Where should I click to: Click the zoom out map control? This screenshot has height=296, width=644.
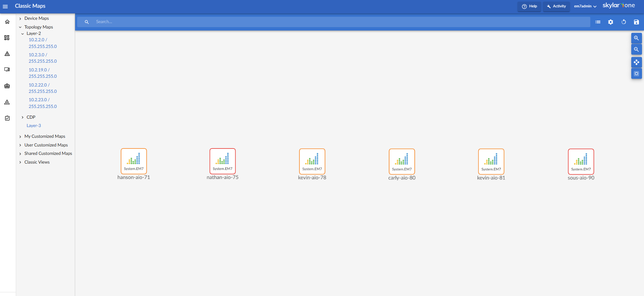click(636, 50)
